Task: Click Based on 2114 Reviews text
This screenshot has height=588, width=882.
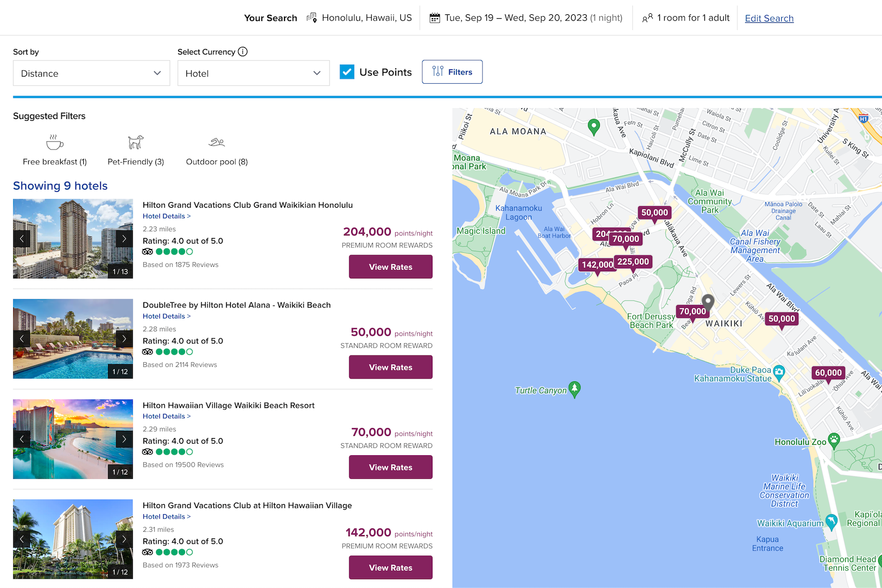Action: click(x=180, y=365)
